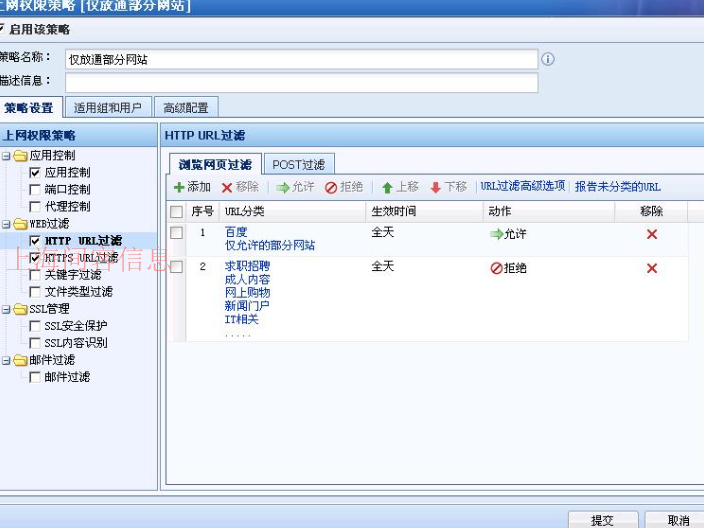Click into the 描述信息 input field

tap(301, 83)
